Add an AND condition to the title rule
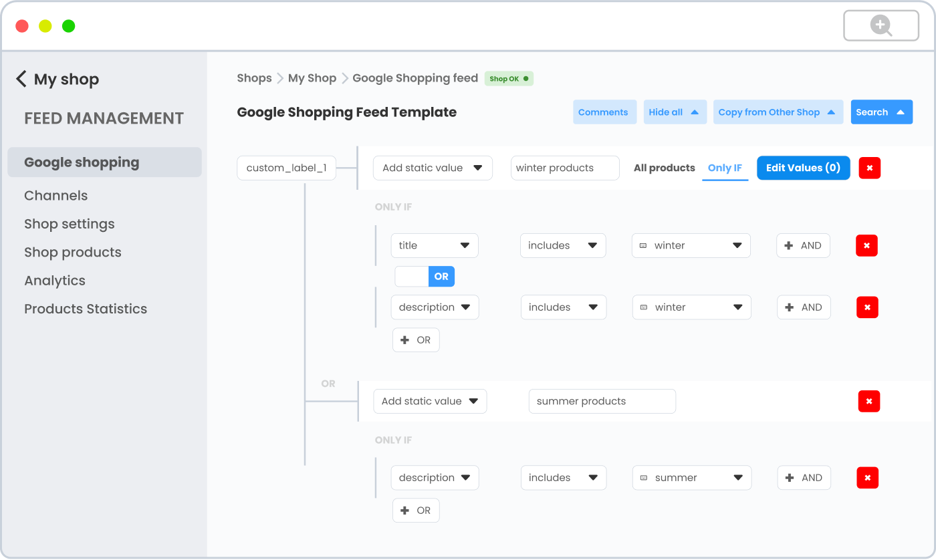Viewport: 936px width, 560px height. pos(803,245)
